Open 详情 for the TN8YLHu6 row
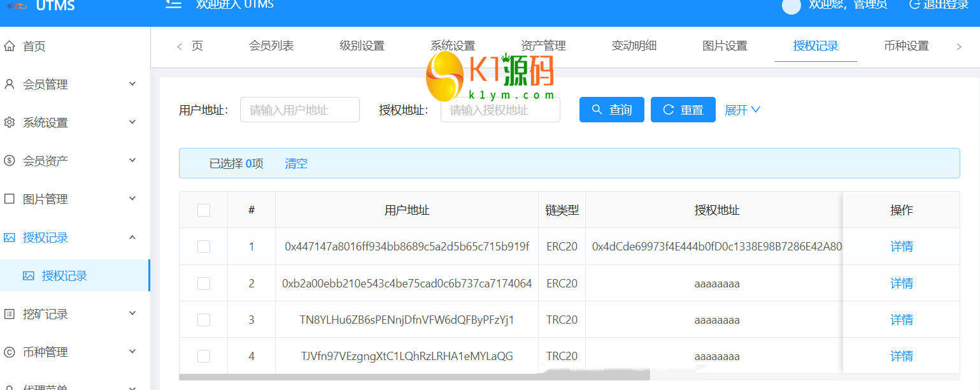This screenshot has height=390, width=980. point(902,320)
